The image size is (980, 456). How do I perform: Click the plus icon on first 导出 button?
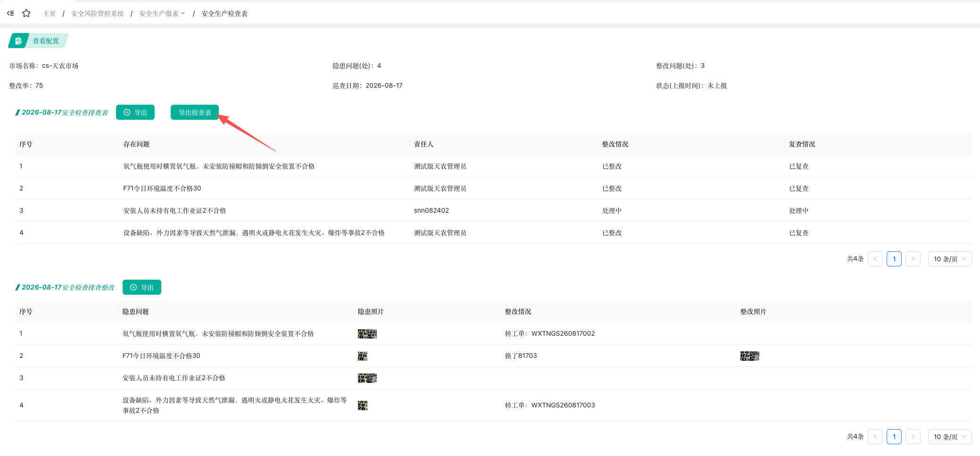127,112
